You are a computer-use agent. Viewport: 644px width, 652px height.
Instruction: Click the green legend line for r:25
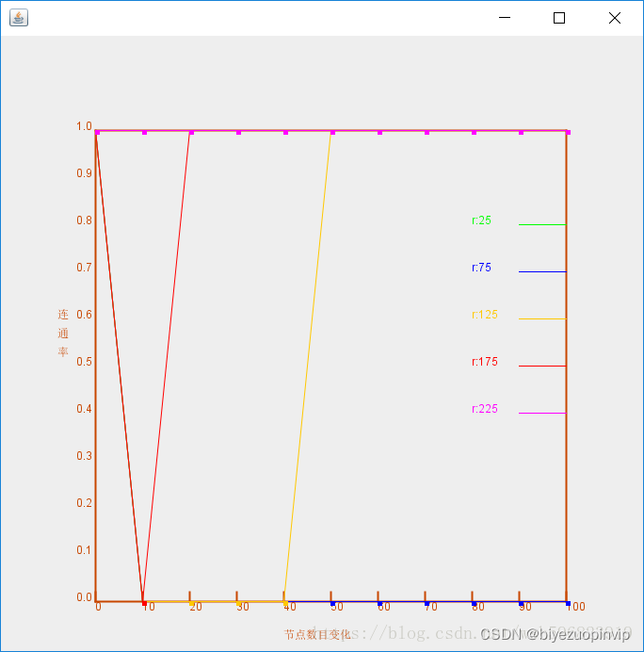click(542, 224)
